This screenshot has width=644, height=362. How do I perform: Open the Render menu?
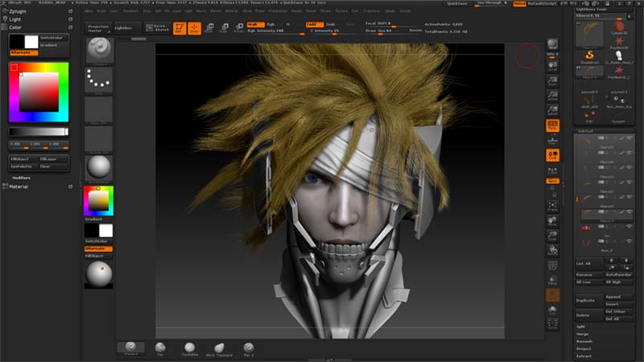[x=296, y=11]
